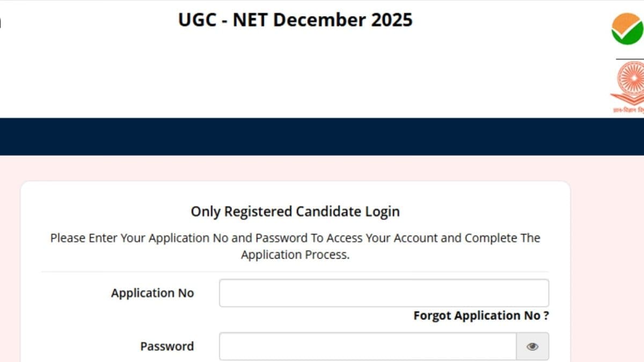
Task: Click the UGC book emblem below the NTA logo
Action: tap(627, 80)
